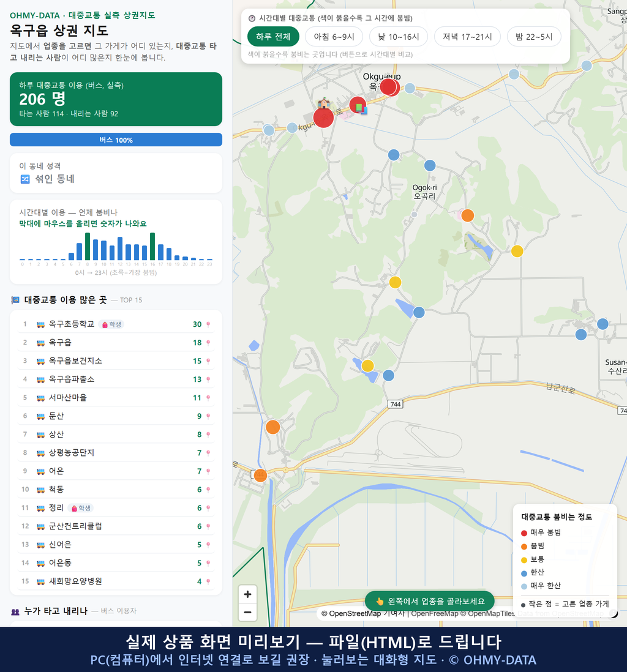Click the clock icon beside 시간대별 대중교통
This screenshot has height=672, width=627.
pos(252,18)
